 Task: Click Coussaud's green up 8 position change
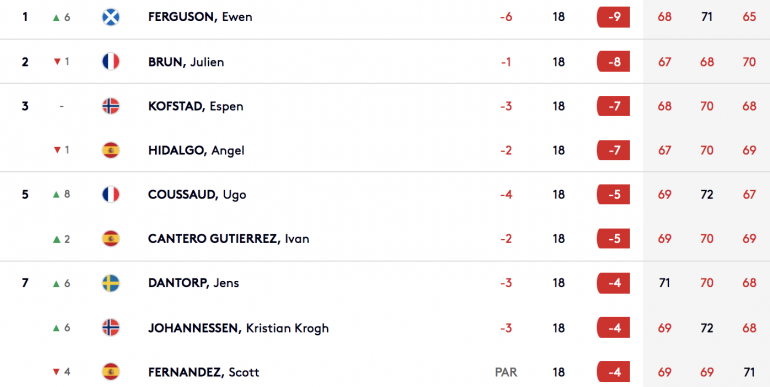coord(61,194)
